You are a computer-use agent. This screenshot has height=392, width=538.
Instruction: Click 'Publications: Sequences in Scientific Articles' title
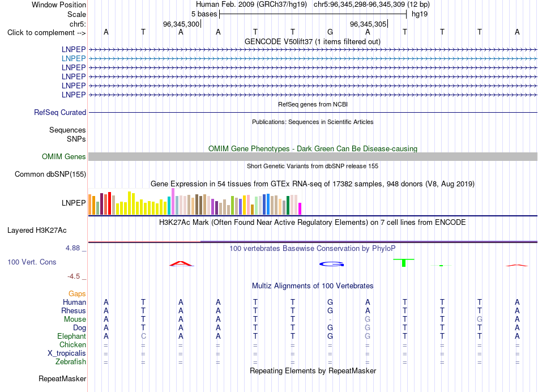313,122
